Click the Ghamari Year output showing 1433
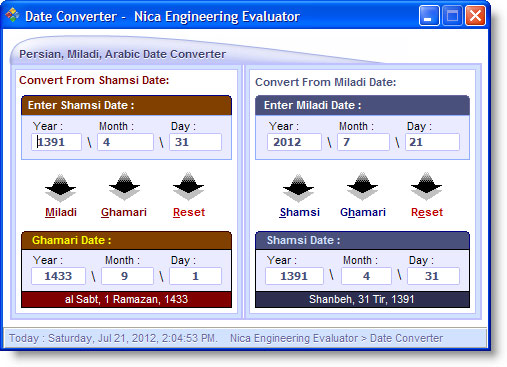 click(x=58, y=276)
